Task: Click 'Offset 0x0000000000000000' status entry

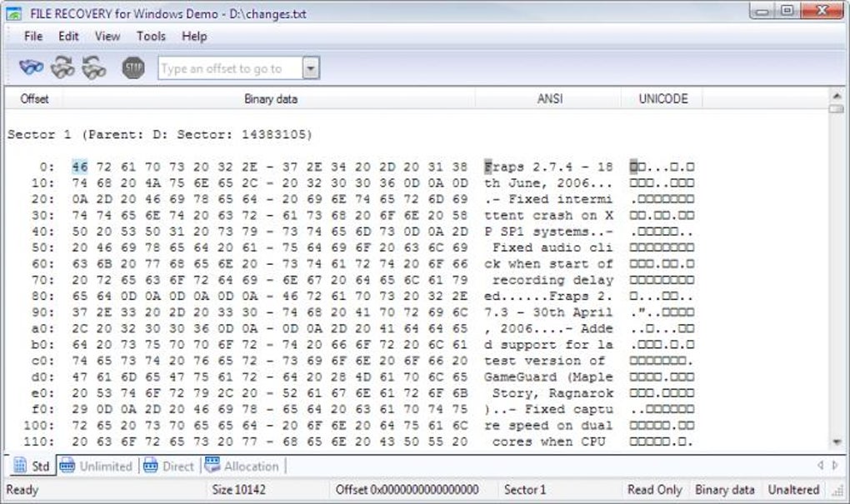Action: 407,490
